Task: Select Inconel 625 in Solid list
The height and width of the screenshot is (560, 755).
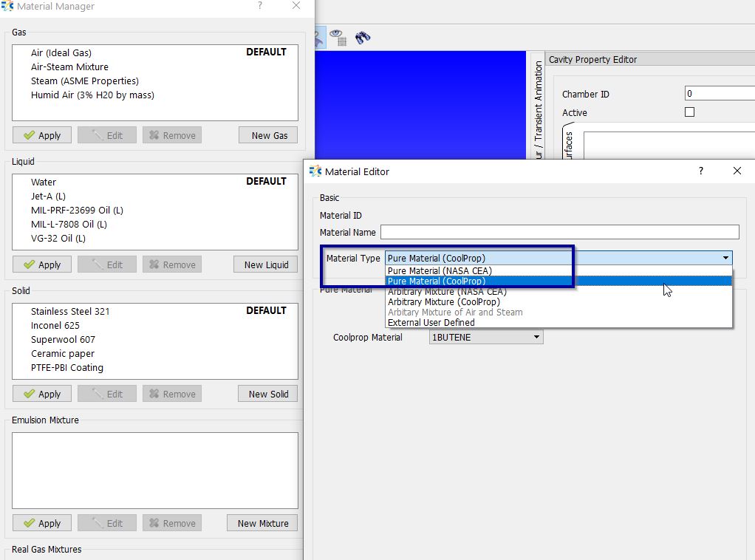Action: click(x=55, y=325)
